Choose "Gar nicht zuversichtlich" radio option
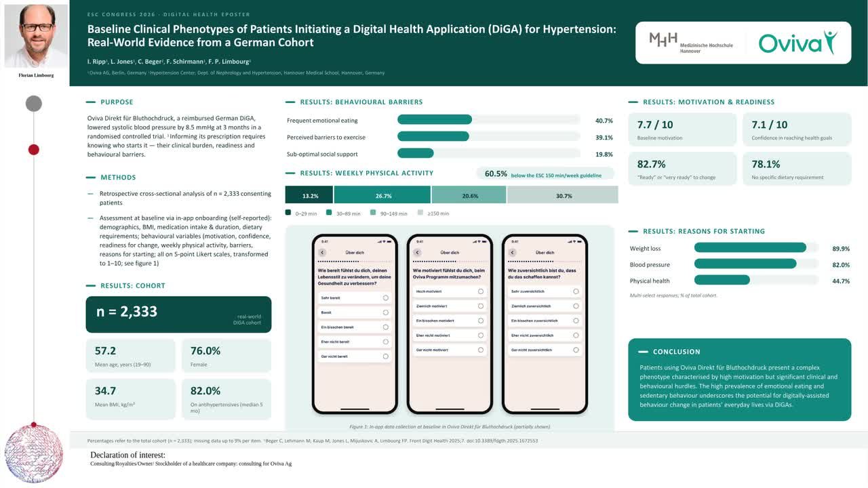This screenshot has width=868, height=488. coord(576,350)
